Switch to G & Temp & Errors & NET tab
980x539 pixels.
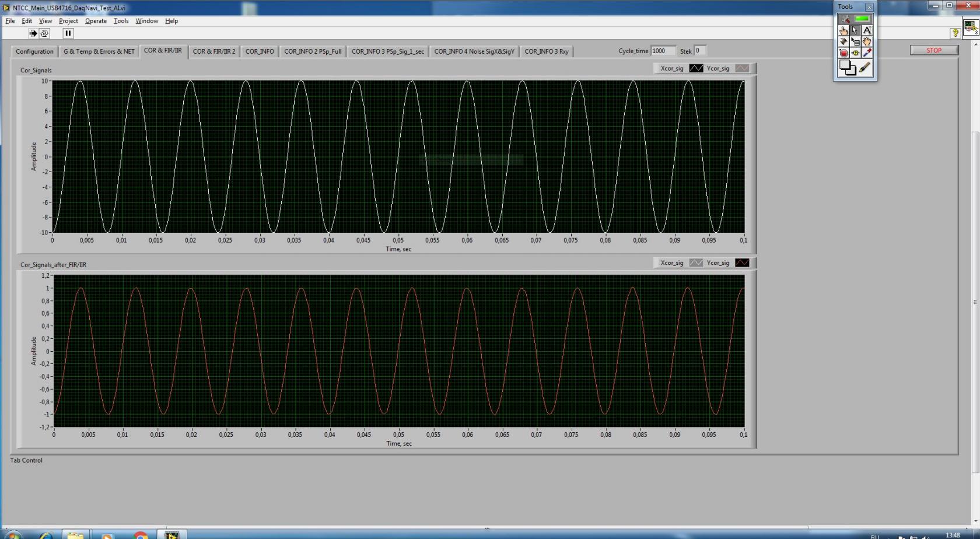tap(99, 51)
